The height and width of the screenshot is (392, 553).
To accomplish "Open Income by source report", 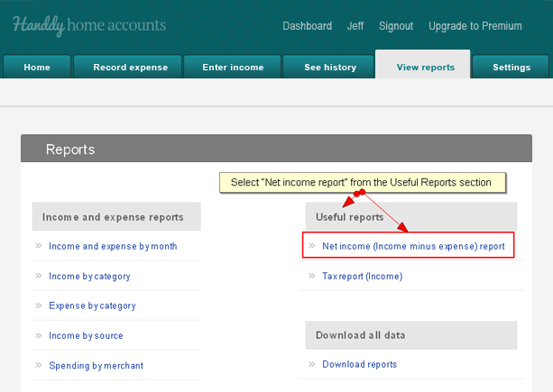I will pos(86,335).
